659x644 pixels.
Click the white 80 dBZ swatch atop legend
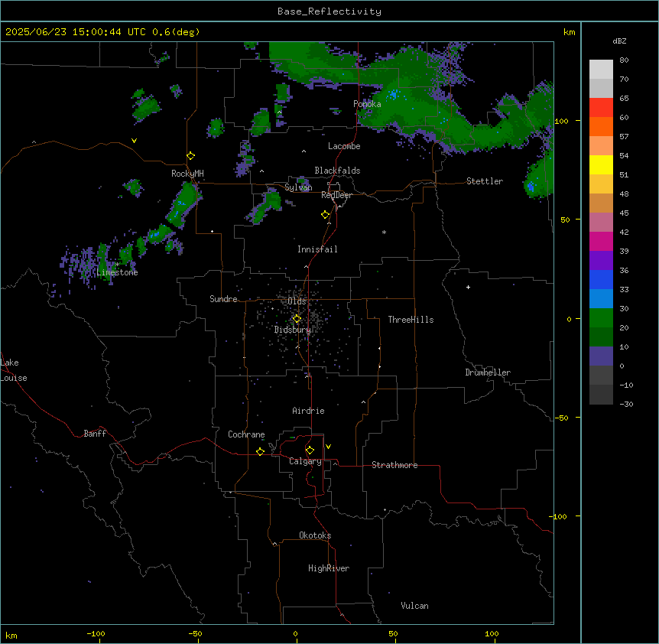pyautogui.click(x=601, y=69)
